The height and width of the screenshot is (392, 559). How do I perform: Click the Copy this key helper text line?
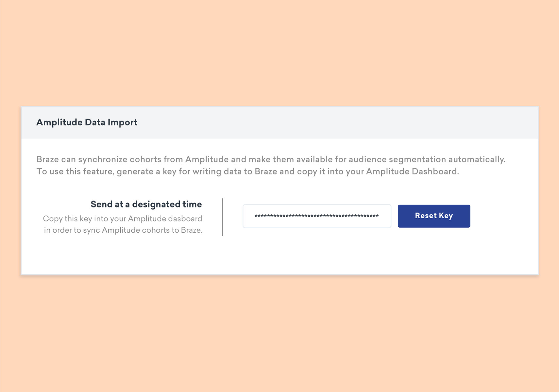pos(122,219)
